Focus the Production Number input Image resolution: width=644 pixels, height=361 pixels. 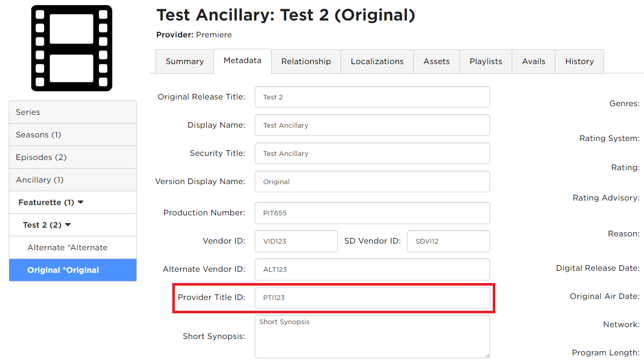click(x=372, y=213)
